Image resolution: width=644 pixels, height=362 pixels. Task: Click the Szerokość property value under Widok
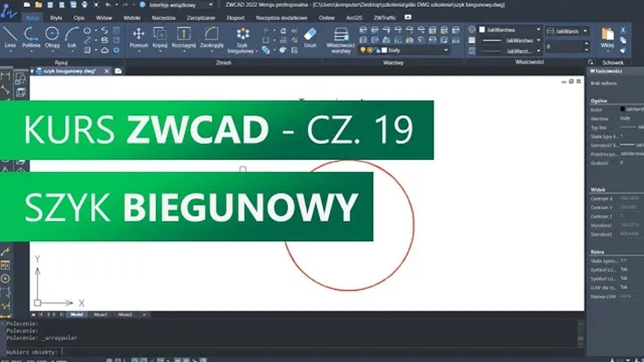coord(631,234)
